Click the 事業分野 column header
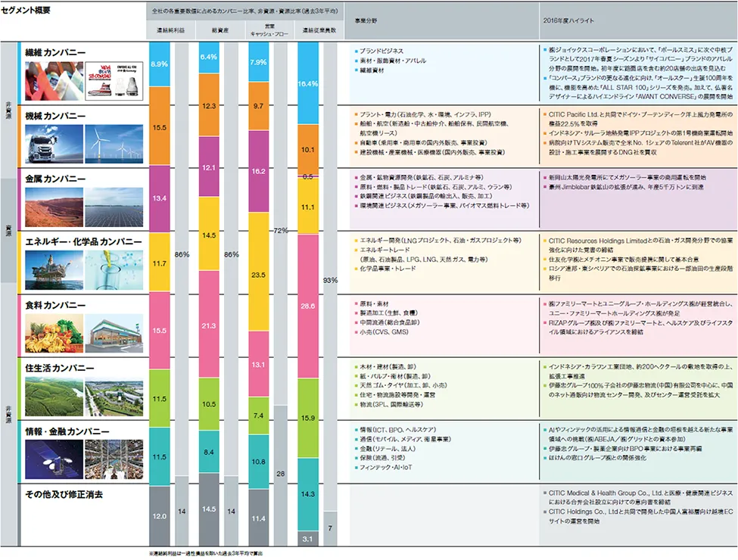738x560 pixels. click(366, 20)
